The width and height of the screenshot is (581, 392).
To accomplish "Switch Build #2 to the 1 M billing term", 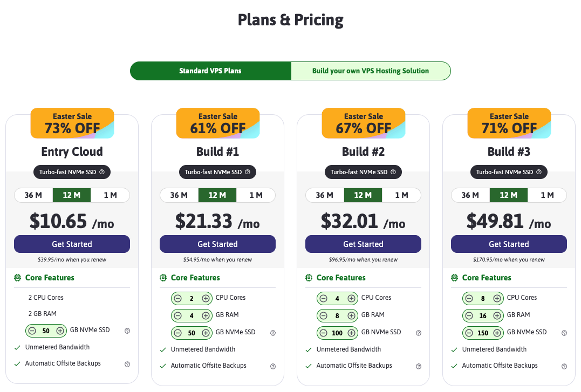I will (x=401, y=195).
